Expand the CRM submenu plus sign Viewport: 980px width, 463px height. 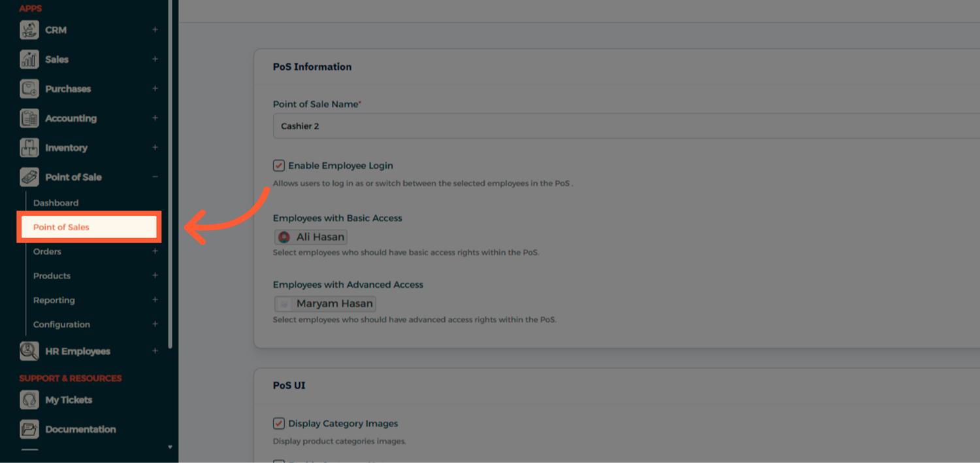point(155,30)
